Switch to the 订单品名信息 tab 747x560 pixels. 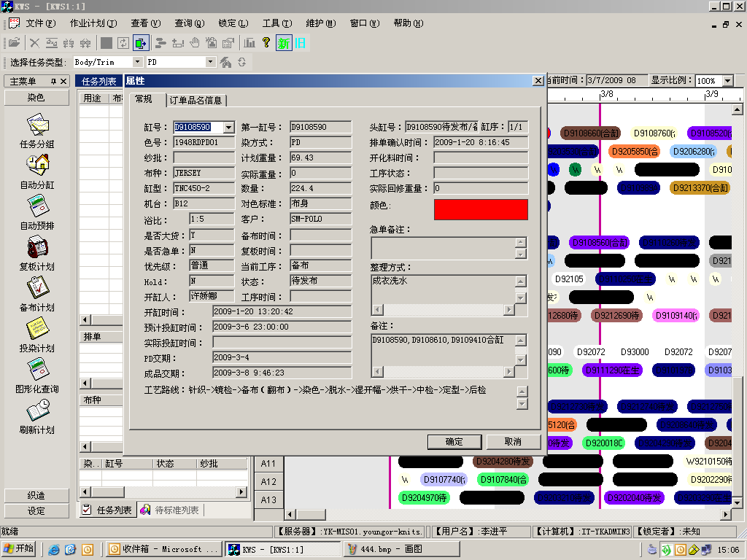[196, 100]
